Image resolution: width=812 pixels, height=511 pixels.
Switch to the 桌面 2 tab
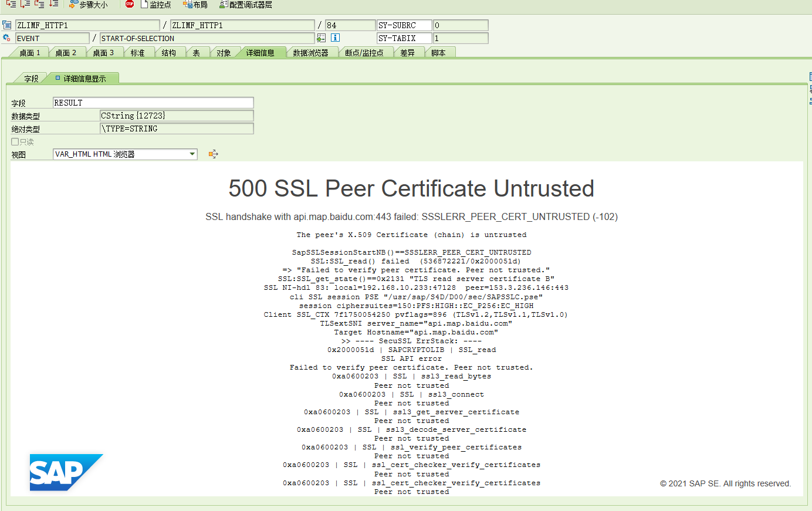[66, 53]
